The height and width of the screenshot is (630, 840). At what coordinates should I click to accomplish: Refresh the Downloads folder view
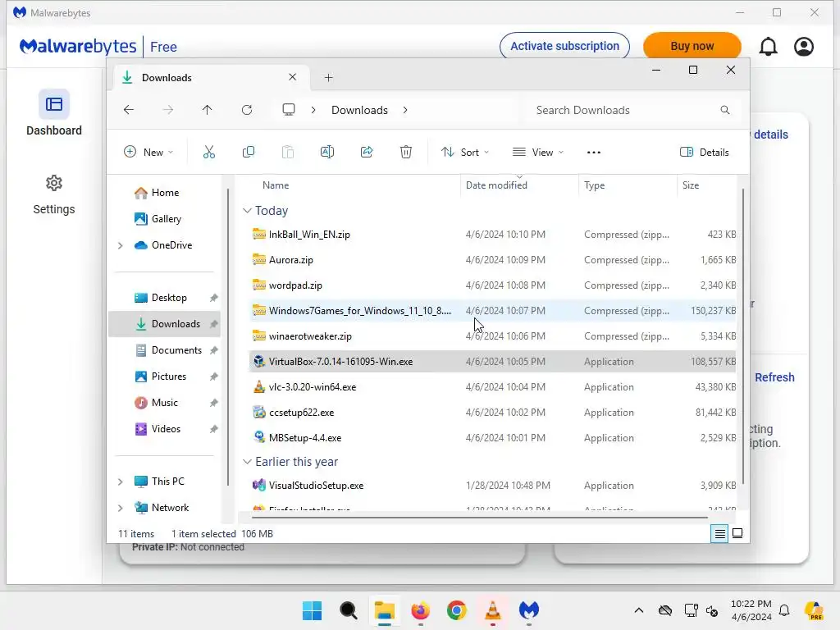(x=247, y=110)
